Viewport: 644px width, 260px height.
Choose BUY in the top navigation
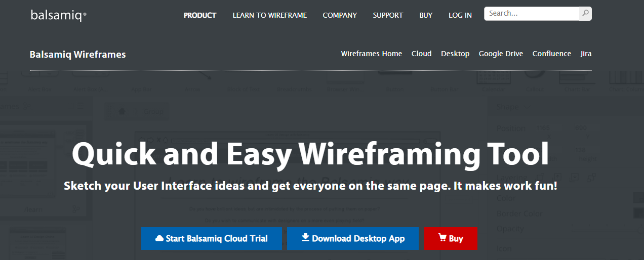click(426, 15)
